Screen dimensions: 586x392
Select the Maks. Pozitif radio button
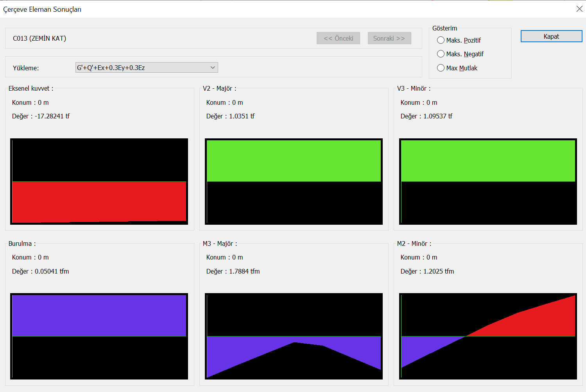(x=441, y=40)
